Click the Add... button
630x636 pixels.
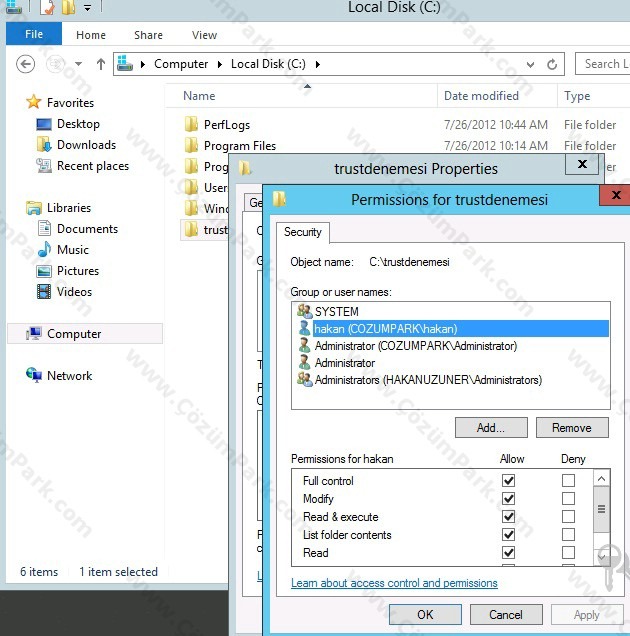point(491,428)
